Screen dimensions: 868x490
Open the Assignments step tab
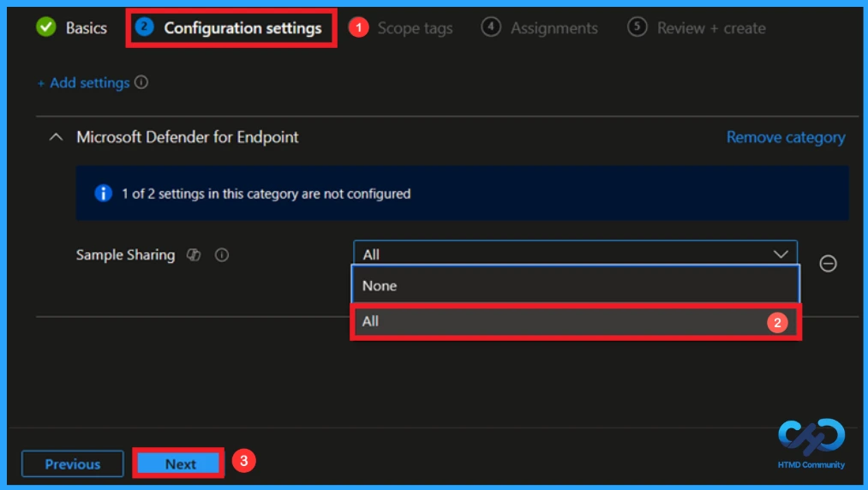coord(540,27)
